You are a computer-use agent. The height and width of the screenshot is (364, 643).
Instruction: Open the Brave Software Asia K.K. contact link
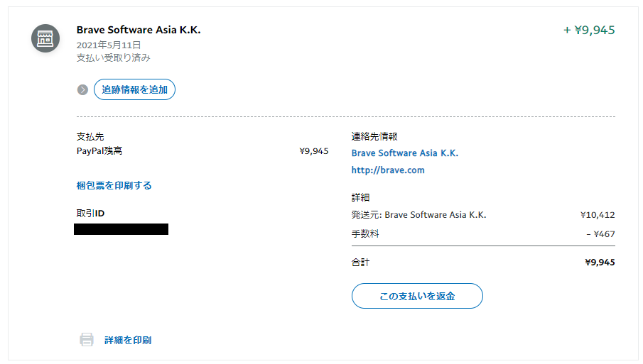point(405,153)
